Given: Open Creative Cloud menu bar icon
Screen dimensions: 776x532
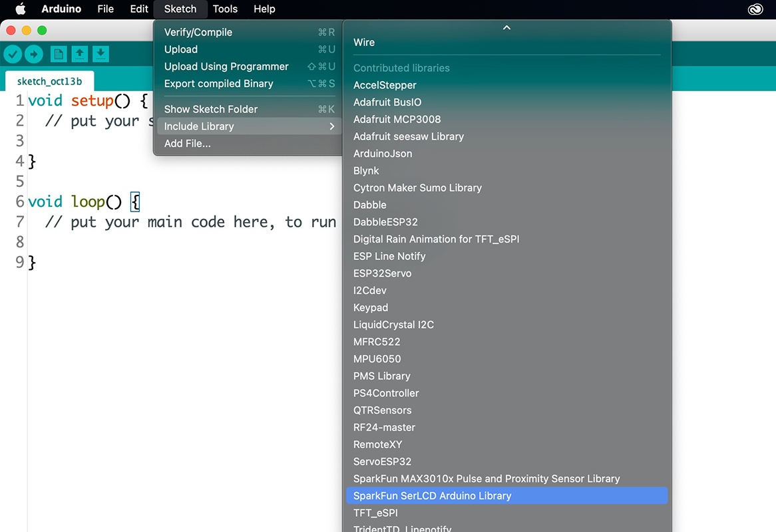Looking at the screenshot, I should (755, 9).
